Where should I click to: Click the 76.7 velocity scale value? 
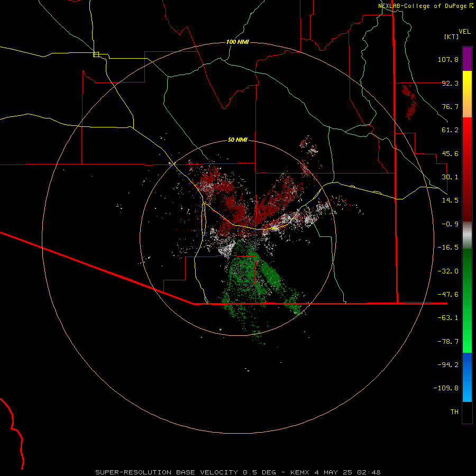[x=450, y=106]
